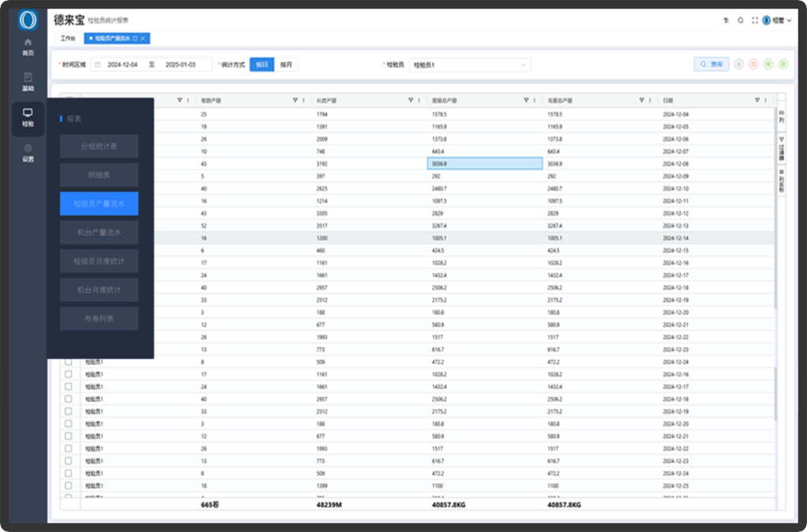Image resolution: width=807 pixels, height=532 pixels.
Task: Switch to the 工作台 tab
Action: tap(68, 39)
